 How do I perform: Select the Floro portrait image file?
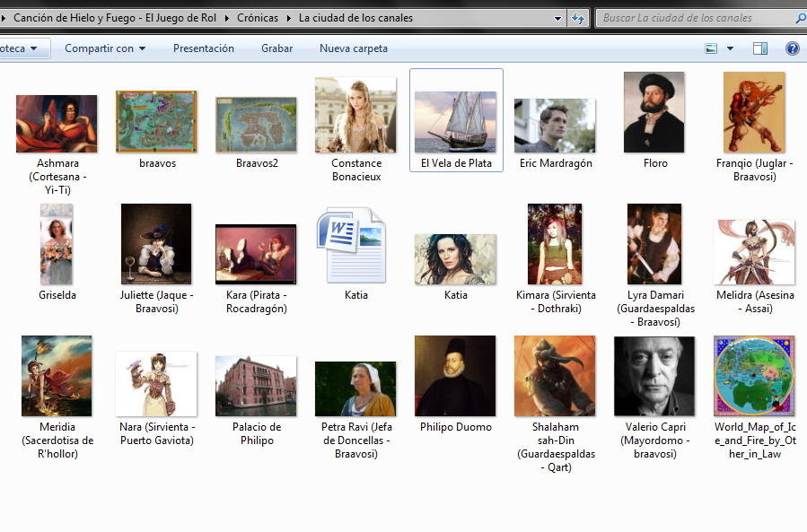pyautogui.click(x=654, y=112)
